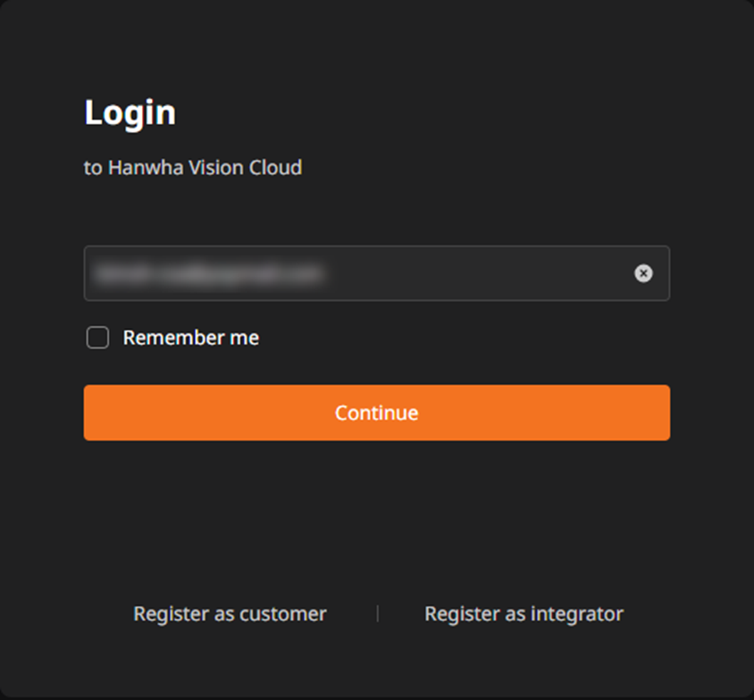Enable the Remember me checkbox
The image size is (754, 700).
tap(97, 337)
